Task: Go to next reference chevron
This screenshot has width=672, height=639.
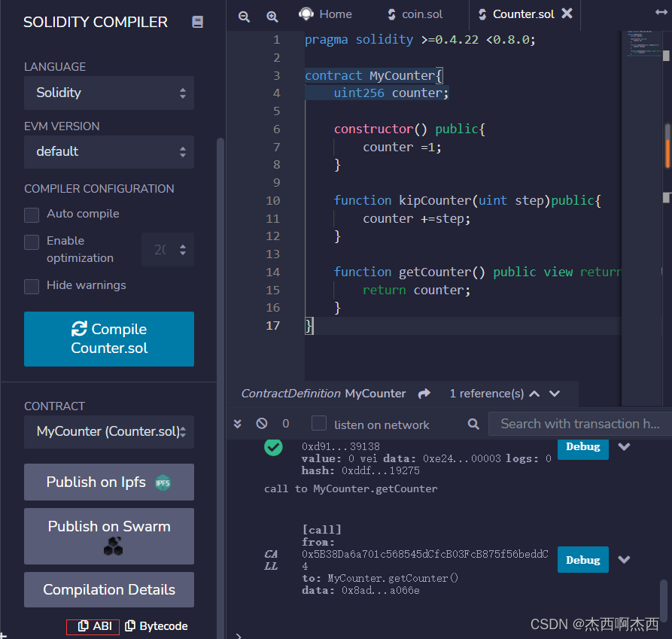Action: pos(555,394)
